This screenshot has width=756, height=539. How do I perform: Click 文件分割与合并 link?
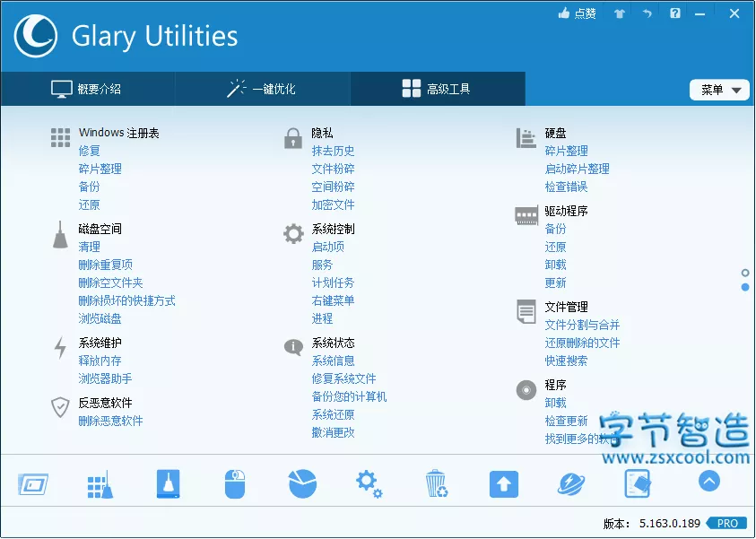(582, 325)
